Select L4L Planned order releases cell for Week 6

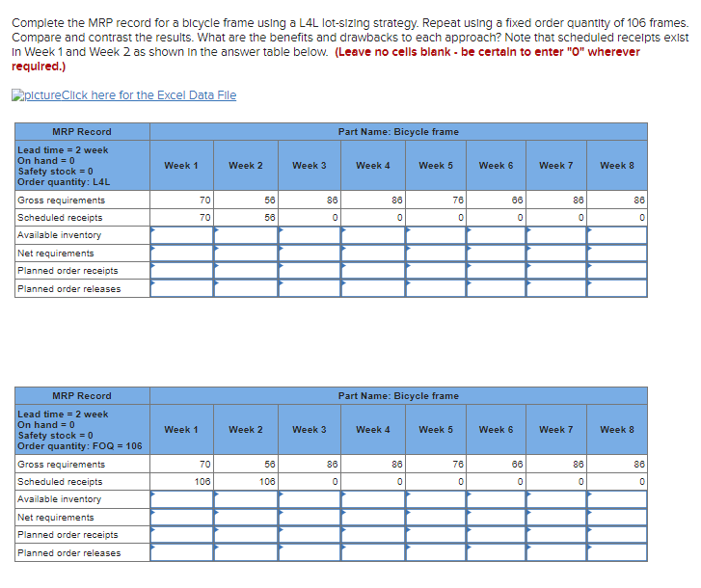[x=496, y=288]
